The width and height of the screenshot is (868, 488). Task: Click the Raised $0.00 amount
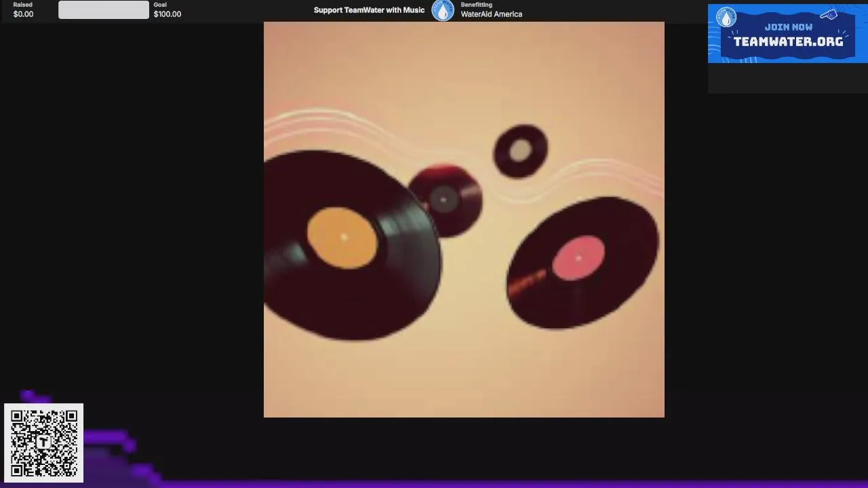[23, 14]
